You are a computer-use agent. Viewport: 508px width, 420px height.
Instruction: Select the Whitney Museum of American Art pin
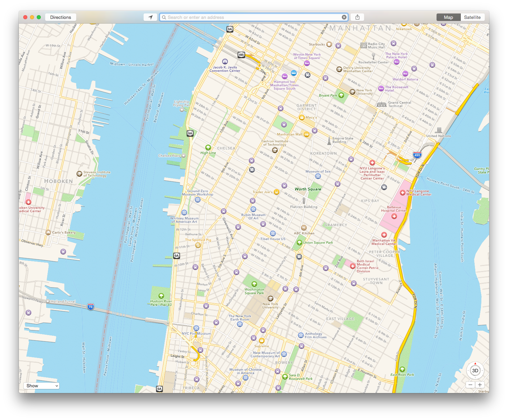click(184, 212)
